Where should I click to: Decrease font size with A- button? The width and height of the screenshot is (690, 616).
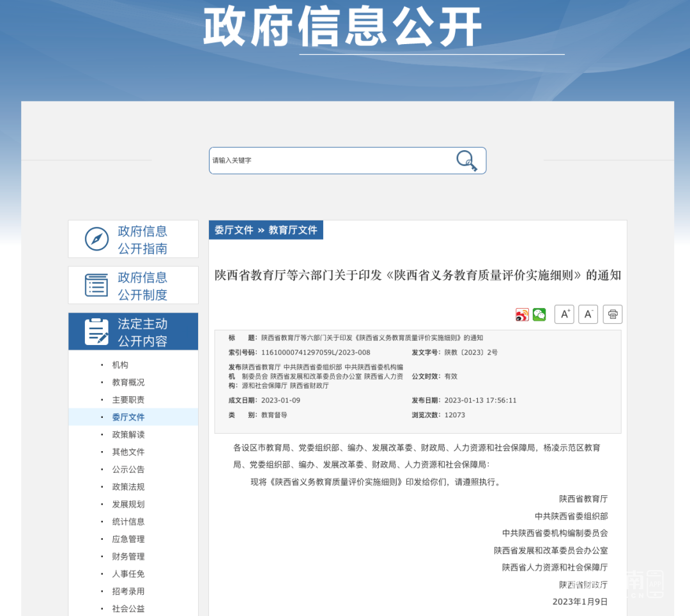(588, 314)
